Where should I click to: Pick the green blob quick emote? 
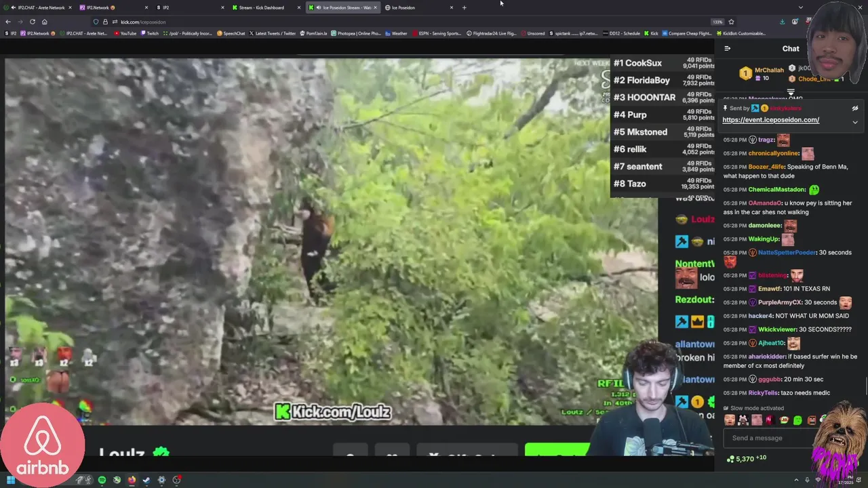(797, 420)
